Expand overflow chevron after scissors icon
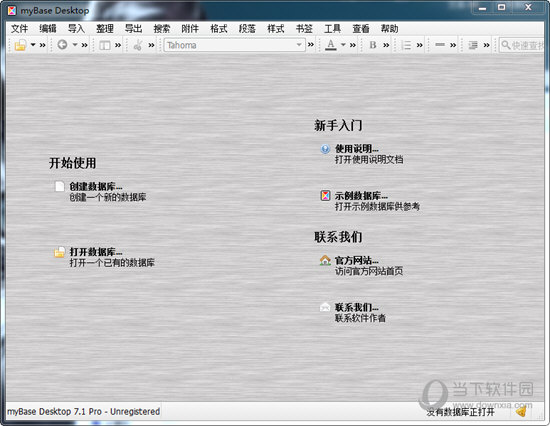Viewport: 550px width, 426px height. tap(151, 45)
